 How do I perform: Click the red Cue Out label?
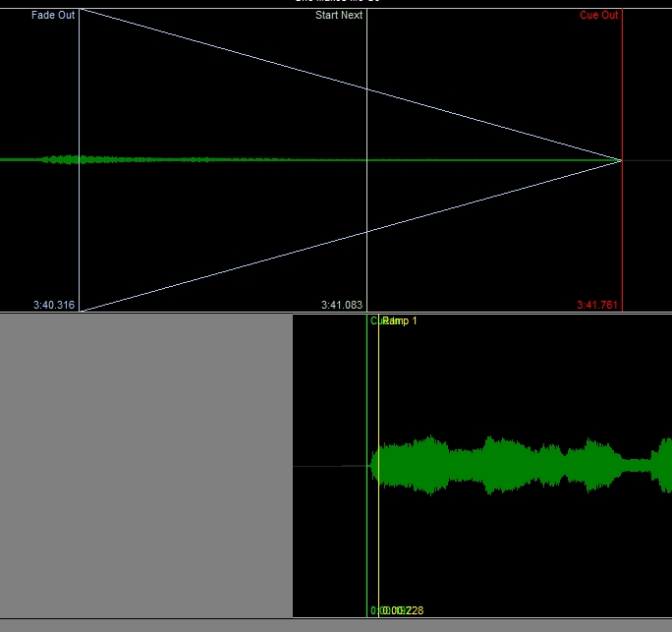[x=599, y=16]
